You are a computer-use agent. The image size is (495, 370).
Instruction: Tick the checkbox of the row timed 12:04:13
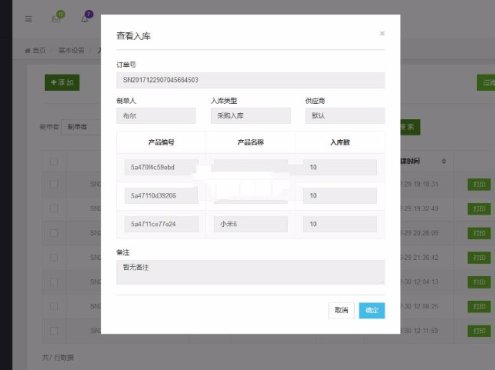(54, 282)
